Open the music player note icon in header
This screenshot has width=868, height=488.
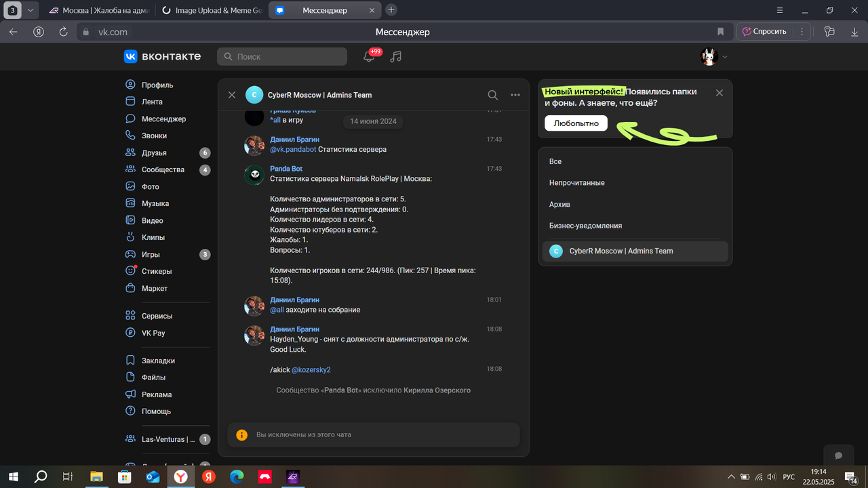coord(396,56)
